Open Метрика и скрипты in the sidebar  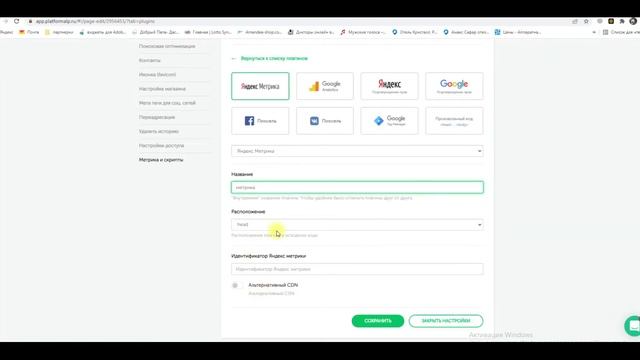[161, 160]
